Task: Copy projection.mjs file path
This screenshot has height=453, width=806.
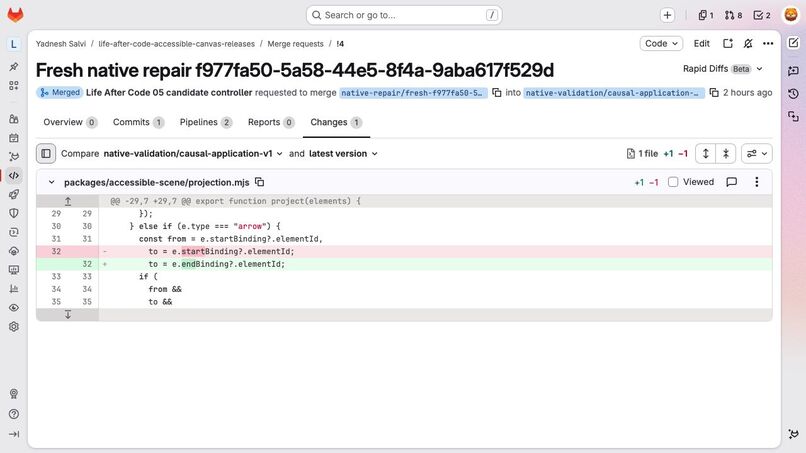Action: click(x=260, y=182)
